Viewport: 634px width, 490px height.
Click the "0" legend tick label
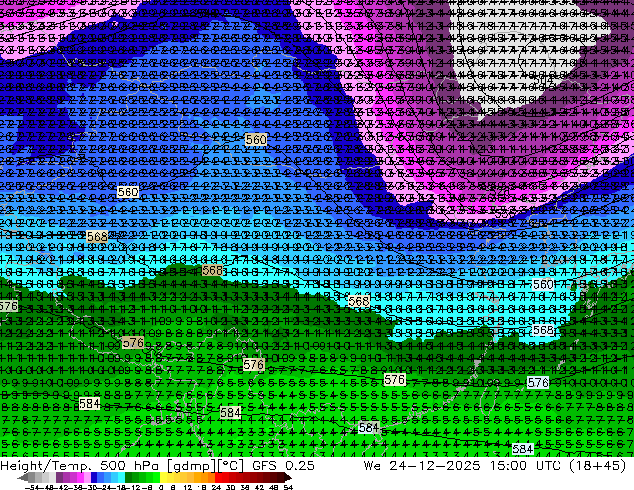[161, 487]
